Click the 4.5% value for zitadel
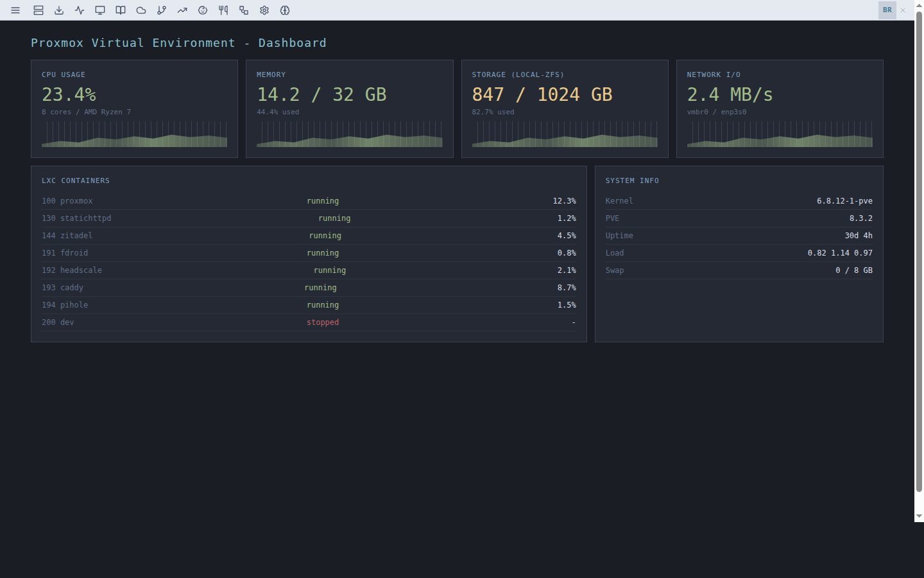This screenshot has width=924, height=578. coord(567,236)
